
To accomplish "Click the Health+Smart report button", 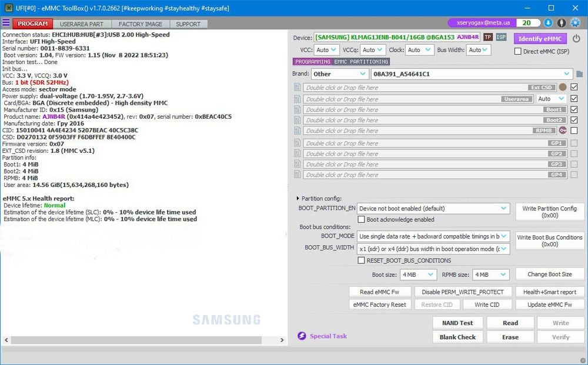I will [549, 292].
